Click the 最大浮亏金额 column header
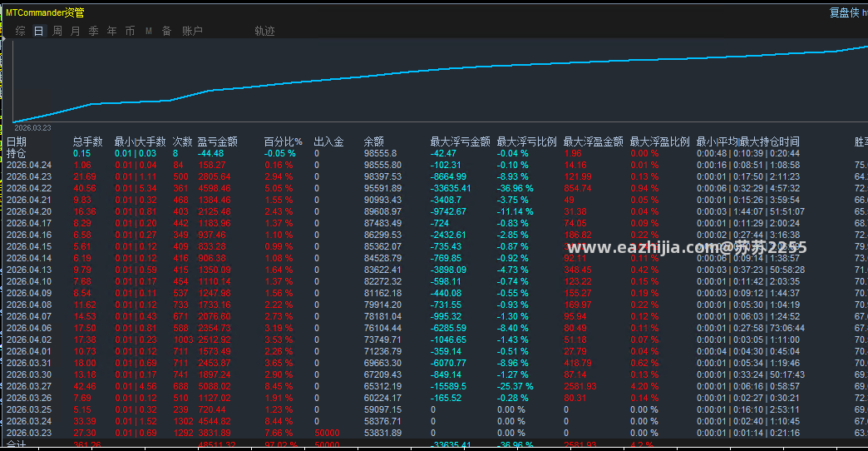Image resolution: width=868 pixels, height=451 pixels. point(460,141)
